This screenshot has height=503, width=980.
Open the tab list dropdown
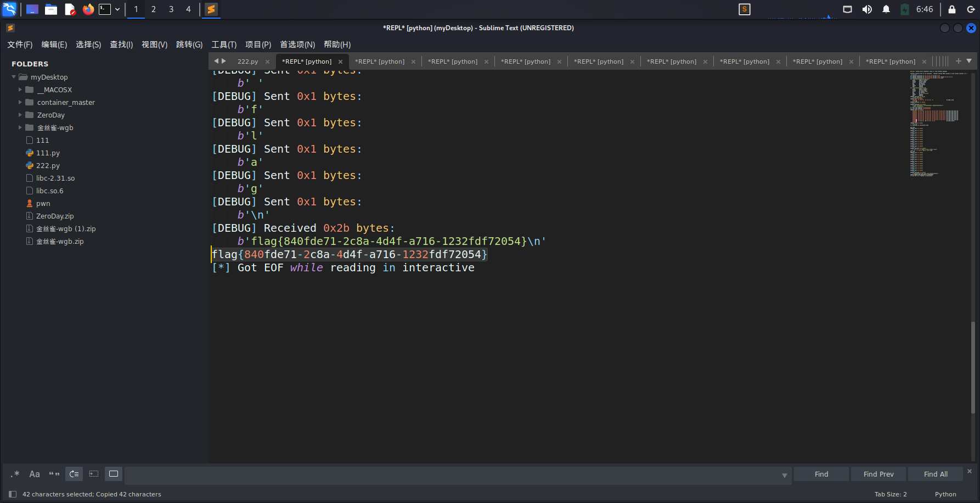(969, 61)
